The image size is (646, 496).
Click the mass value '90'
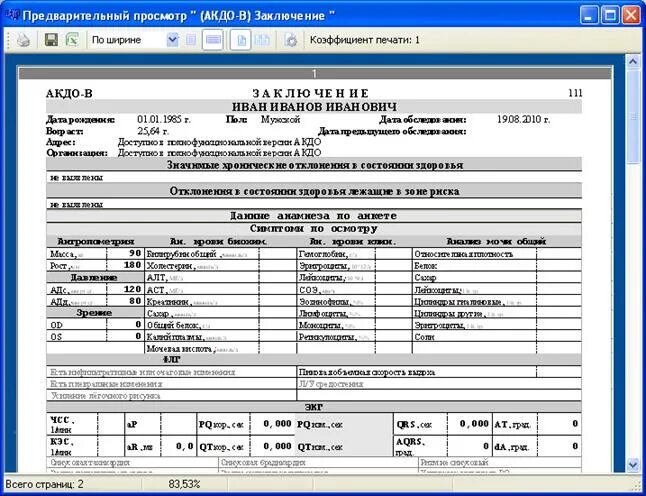coord(135,253)
